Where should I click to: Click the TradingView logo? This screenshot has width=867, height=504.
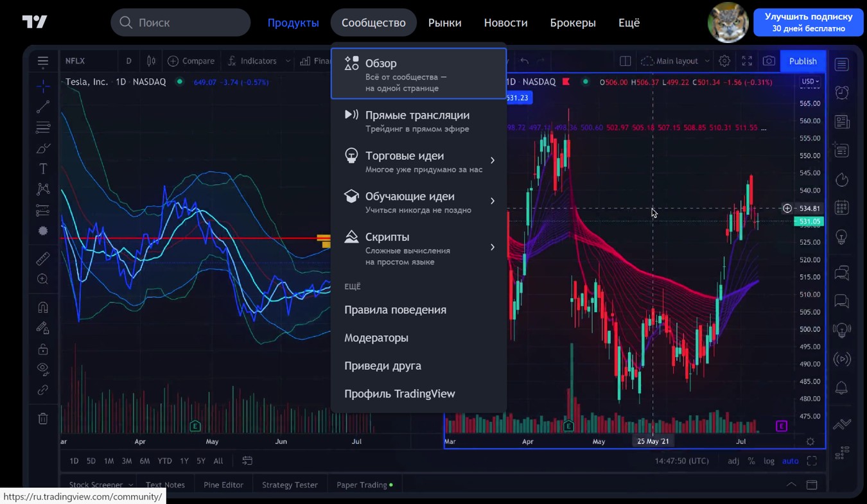pyautogui.click(x=34, y=22)
